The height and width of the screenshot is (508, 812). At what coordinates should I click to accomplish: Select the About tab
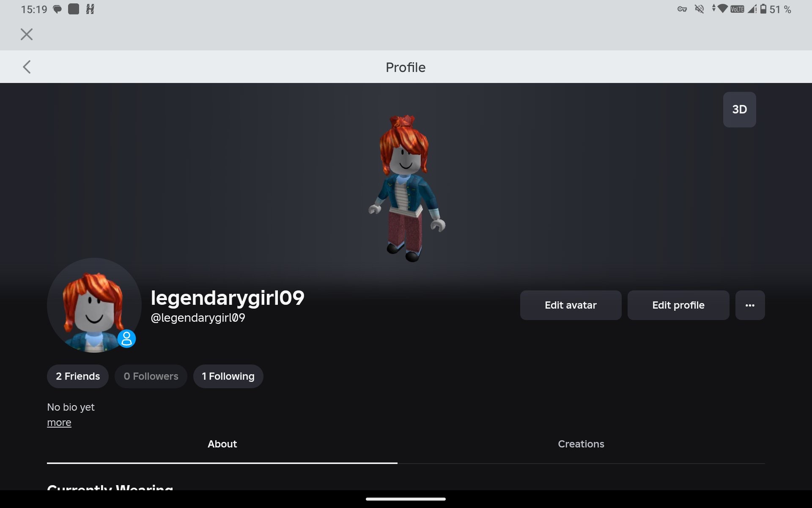coord(222,444)
